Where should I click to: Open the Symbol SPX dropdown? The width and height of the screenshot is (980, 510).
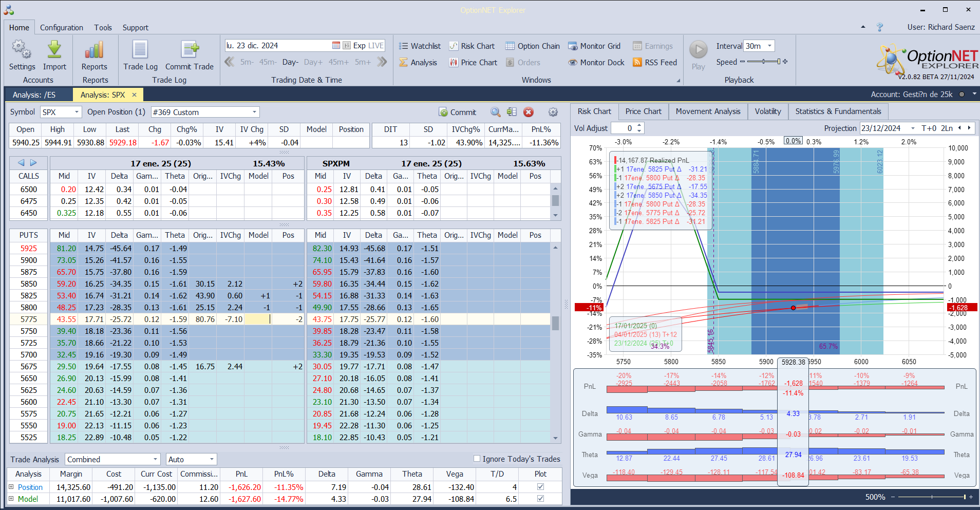77,112
